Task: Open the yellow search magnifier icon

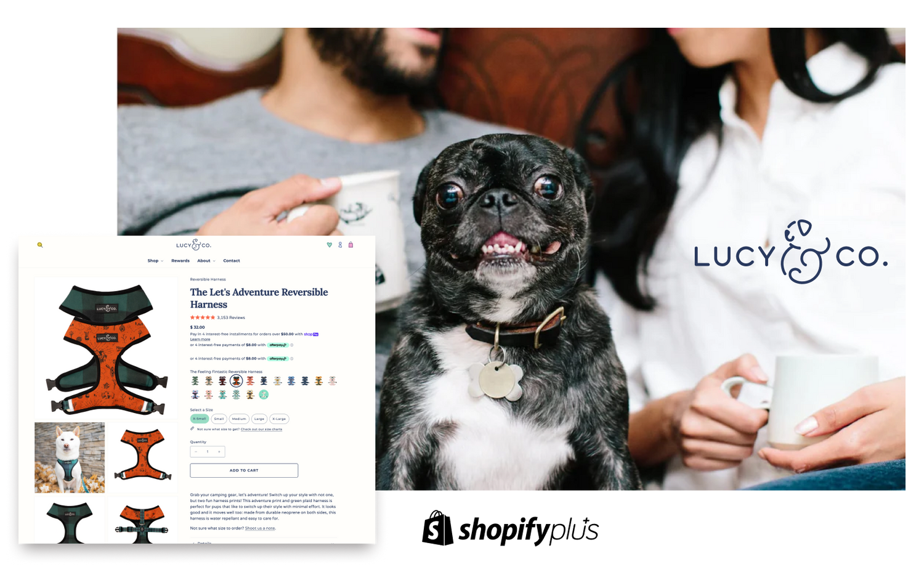Action: coord(40,245)
